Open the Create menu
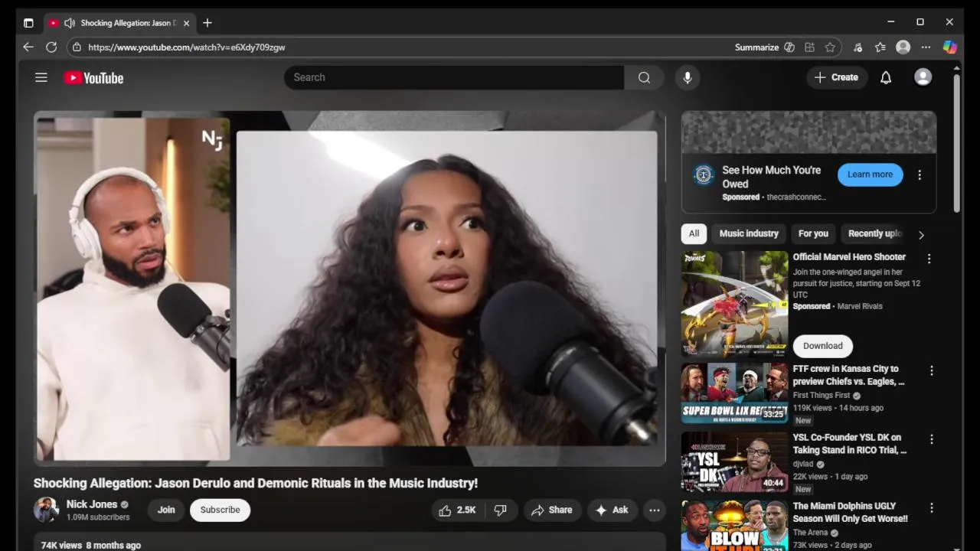Screen dimensions: 980x551 pos(836,77)
